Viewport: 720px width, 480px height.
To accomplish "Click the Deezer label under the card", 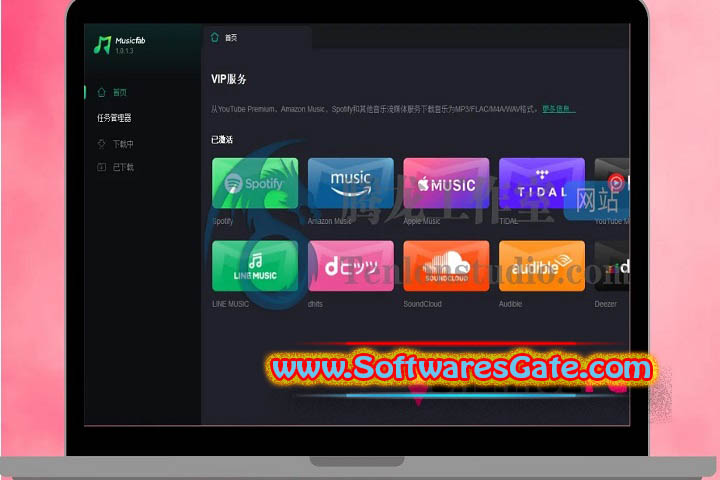I will 606,304.
